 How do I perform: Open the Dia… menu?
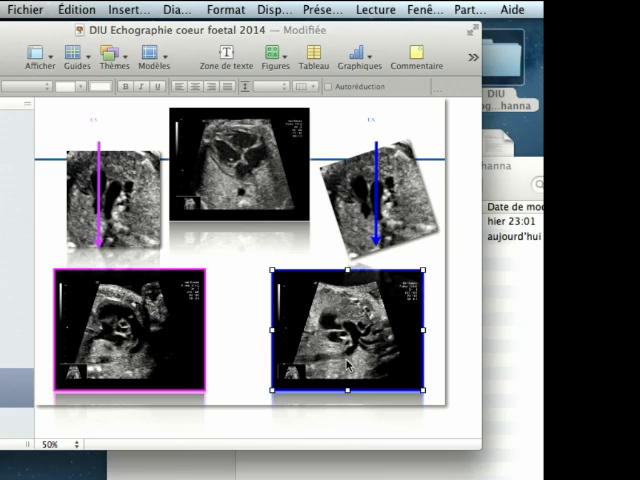point(177,9)
